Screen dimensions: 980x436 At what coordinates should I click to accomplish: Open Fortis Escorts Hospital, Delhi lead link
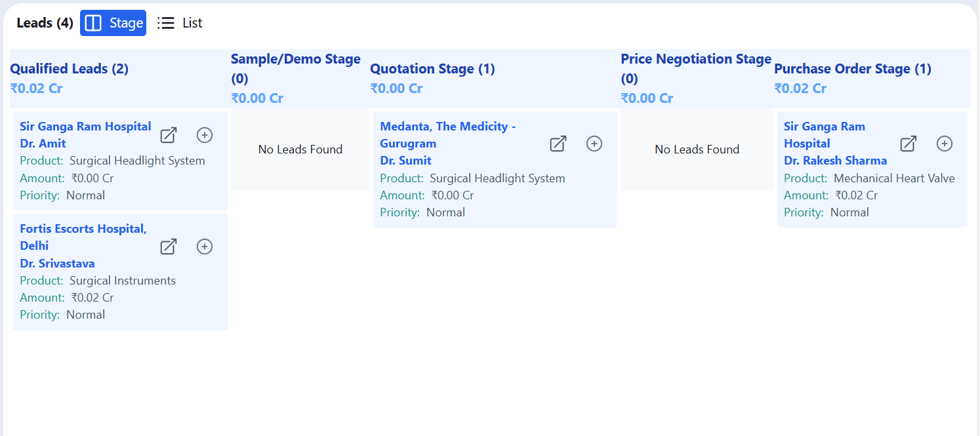(x=83, y=229)
